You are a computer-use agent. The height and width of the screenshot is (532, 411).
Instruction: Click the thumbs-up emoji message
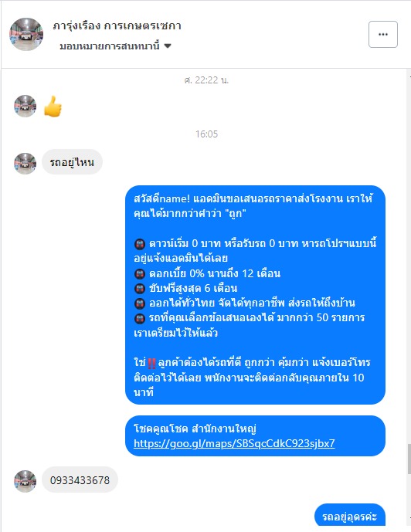(x=53, y=107)
